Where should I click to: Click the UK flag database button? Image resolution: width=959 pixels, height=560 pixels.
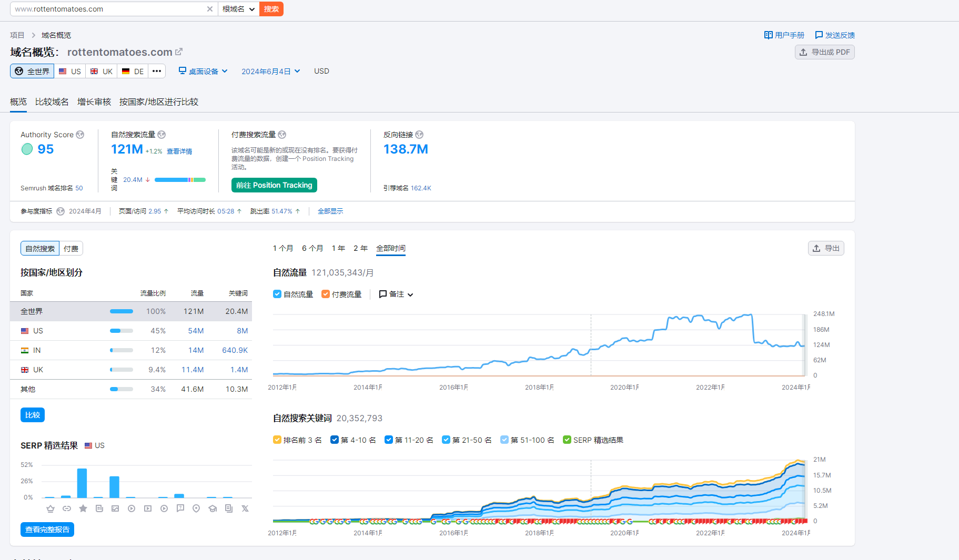click(102, 71)
